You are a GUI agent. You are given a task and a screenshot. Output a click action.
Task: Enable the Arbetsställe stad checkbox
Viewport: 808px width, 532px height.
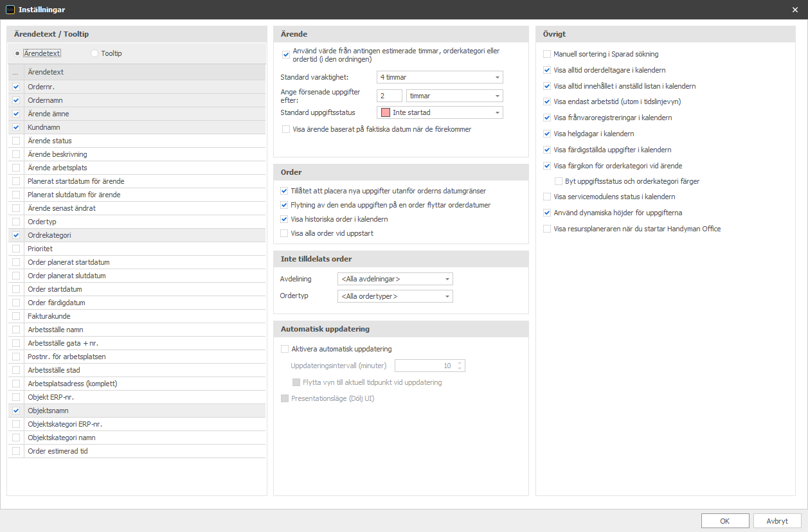[16, 370]
